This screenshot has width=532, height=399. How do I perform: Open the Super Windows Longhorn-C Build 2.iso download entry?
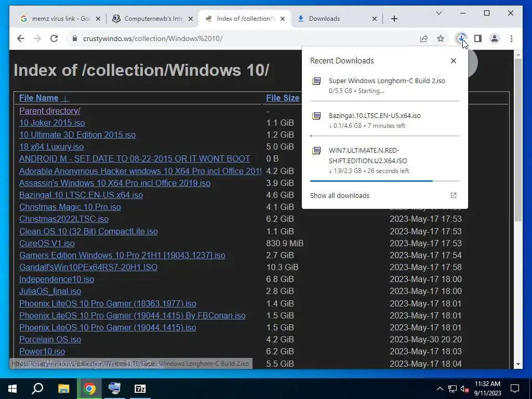point(385,86)
